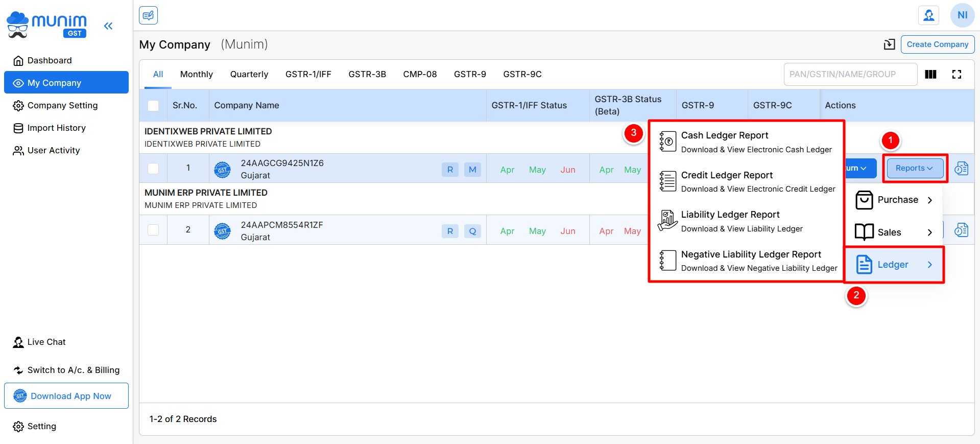Screen dimensions: 980x444
Task: Click the Dashboard home icon
Action: (x=18, y=61)
